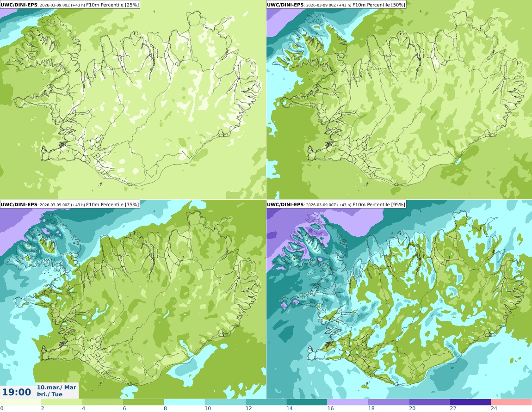Pick the teal 12–14 legend swatch
Image resolution: width=532 pixels, height=412 pixels.
pos(266,402)
